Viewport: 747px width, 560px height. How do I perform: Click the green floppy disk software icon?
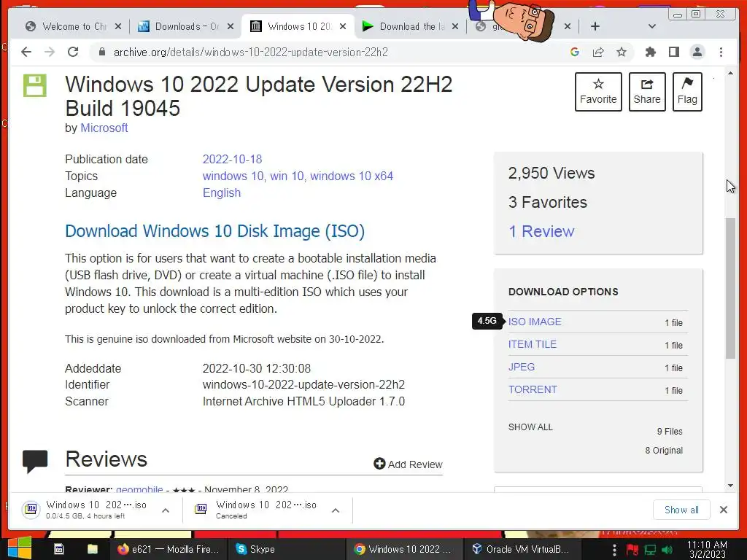35,86
